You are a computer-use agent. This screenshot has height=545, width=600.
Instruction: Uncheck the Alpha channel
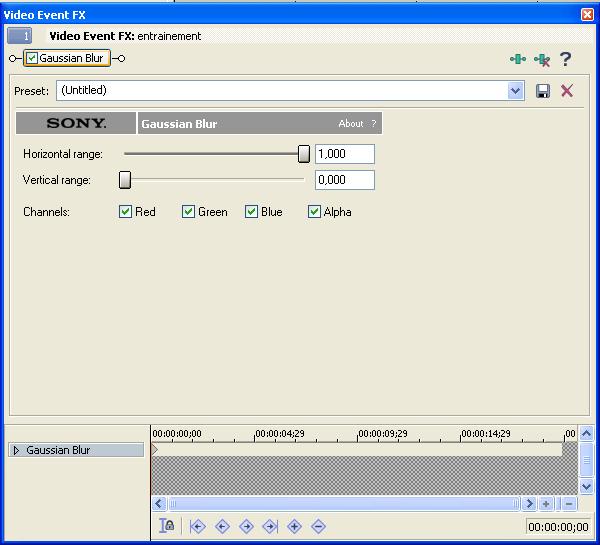[x=314, y=211]
